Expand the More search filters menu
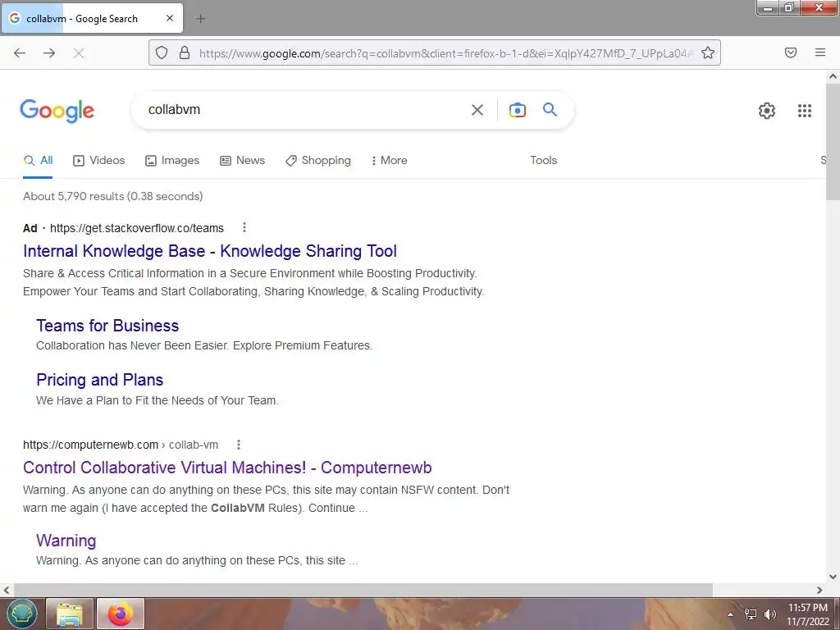 pyautogui.click(x=390, y=160)
